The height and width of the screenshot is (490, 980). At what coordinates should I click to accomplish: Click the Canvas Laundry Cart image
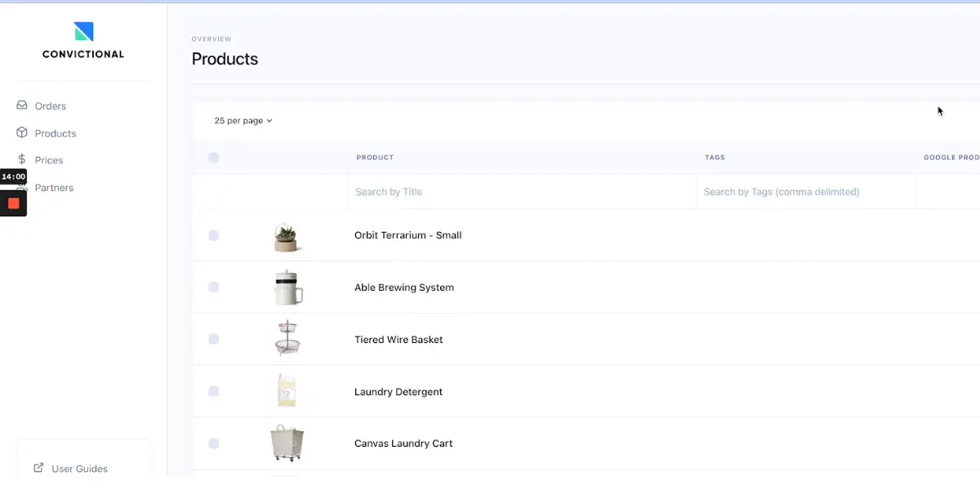coord(287,443)
